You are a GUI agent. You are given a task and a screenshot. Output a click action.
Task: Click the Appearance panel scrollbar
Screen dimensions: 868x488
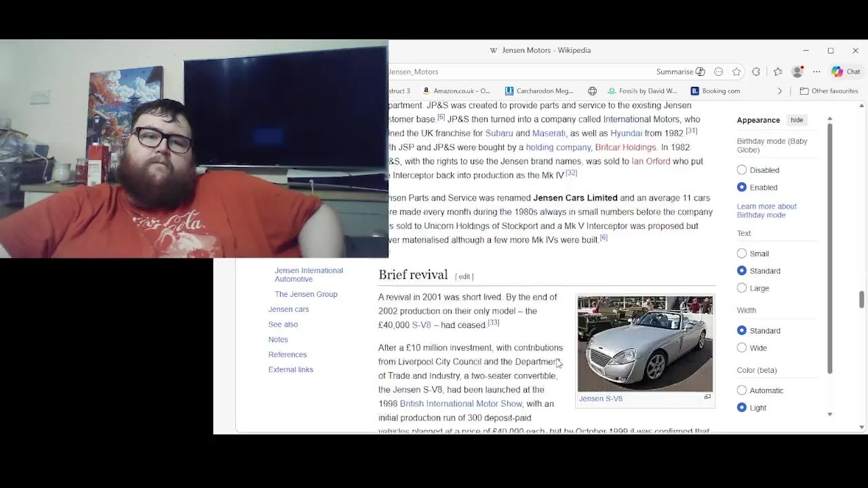pos(829,247)
